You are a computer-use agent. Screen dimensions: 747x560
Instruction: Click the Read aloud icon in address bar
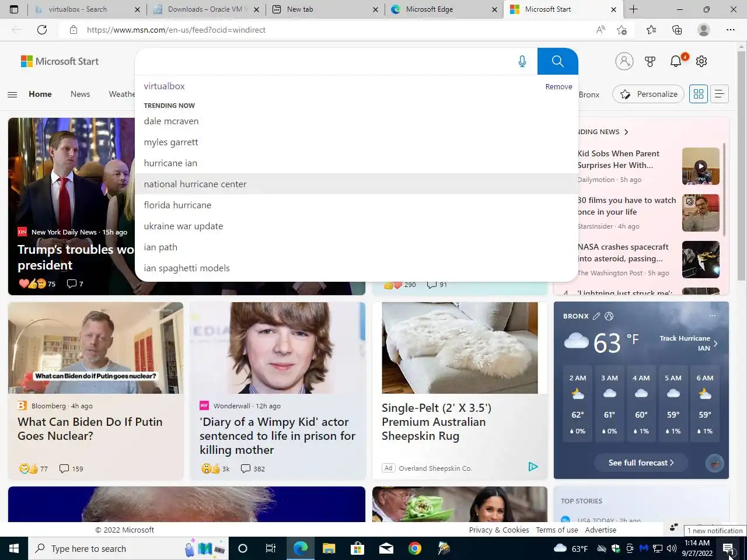click(601, 30)
